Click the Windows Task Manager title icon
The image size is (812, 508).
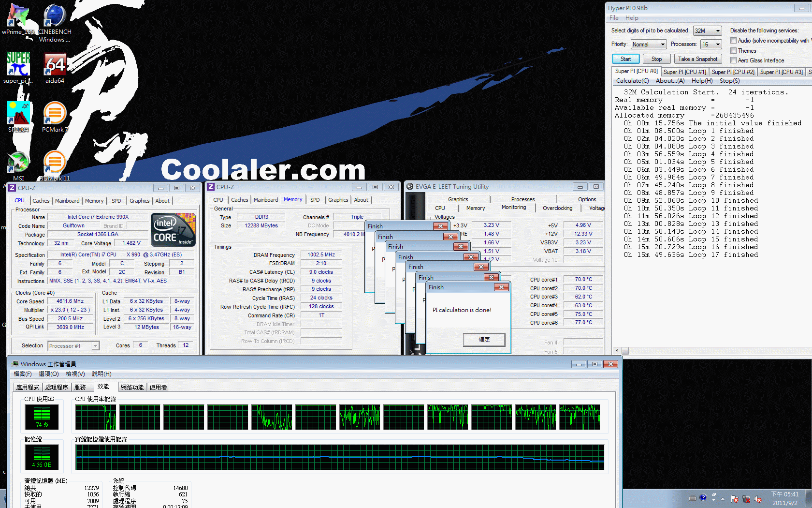pyautogui.click(x=15, y=364)
